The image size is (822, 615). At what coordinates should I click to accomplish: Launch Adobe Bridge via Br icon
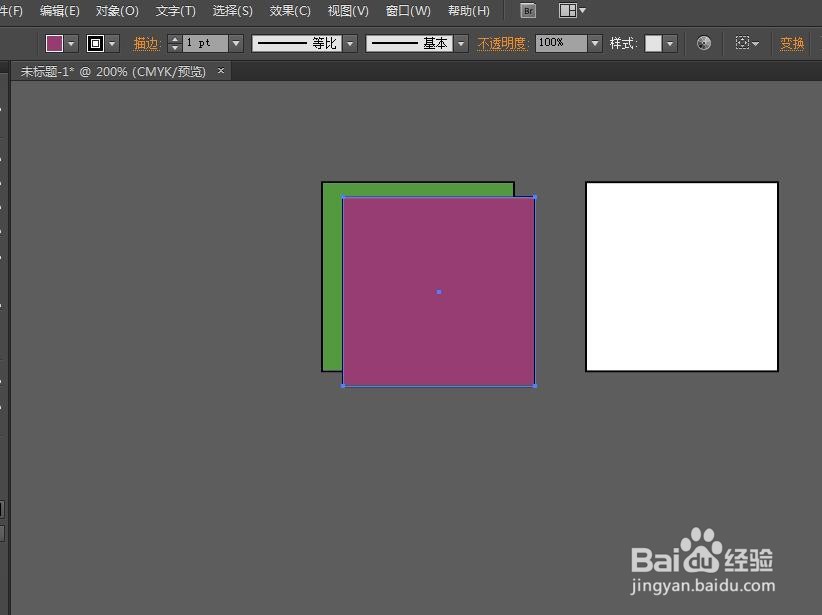(x=528, y=10)
